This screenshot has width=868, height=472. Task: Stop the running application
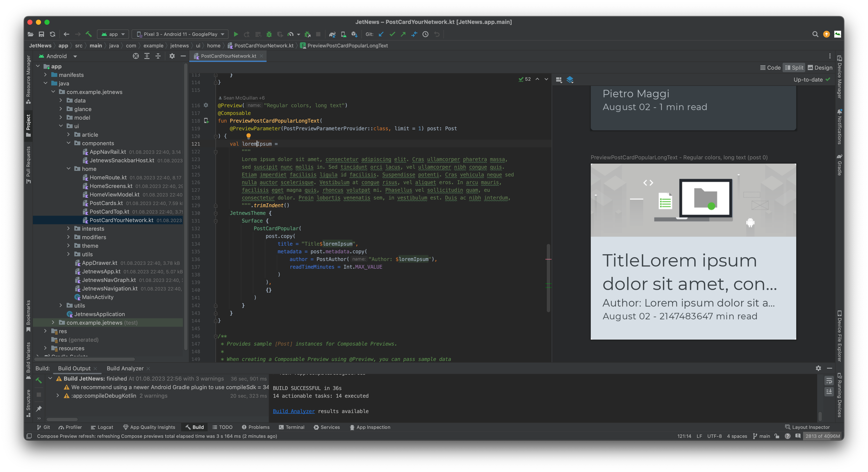pos(318,34)
